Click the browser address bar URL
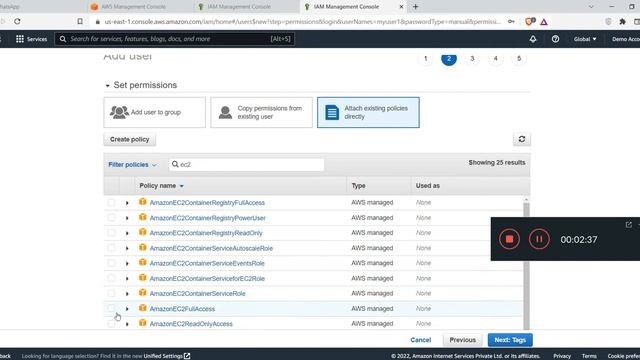This screenshot has height=360, width=640. (x=302, y=22)
